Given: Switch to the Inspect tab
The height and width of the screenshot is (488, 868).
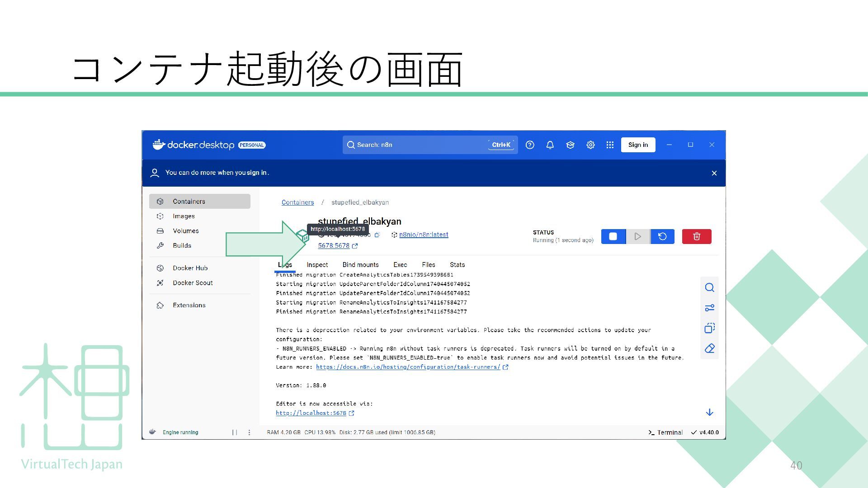Looking at the screenshot, I should pyautogui.click(x=317, y=265).
